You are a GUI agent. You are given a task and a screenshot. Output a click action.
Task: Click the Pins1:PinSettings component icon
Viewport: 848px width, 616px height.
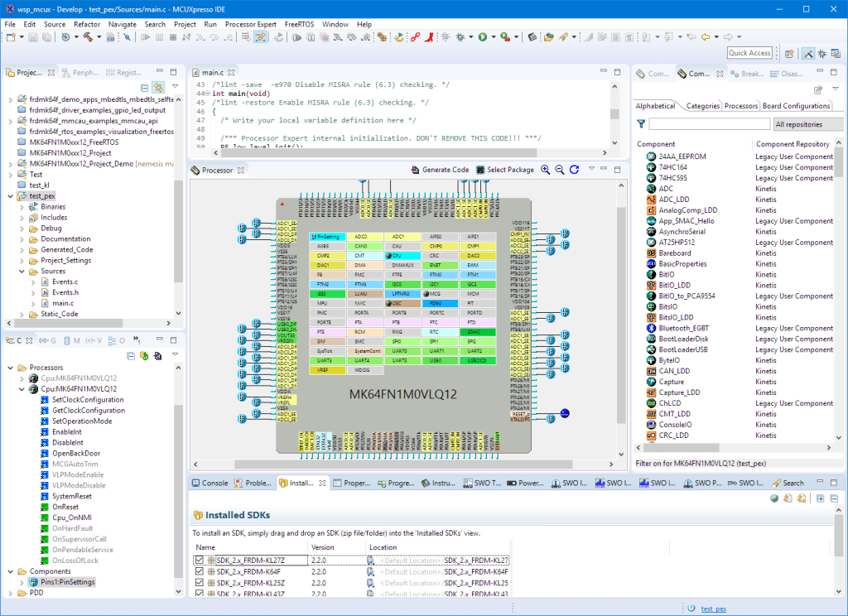click(x=33, y=582)
